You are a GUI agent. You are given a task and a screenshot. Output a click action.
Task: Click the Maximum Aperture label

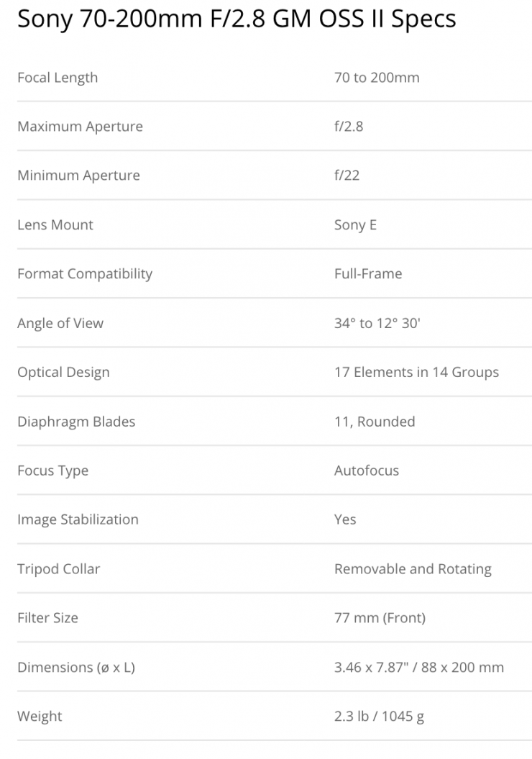80,127
